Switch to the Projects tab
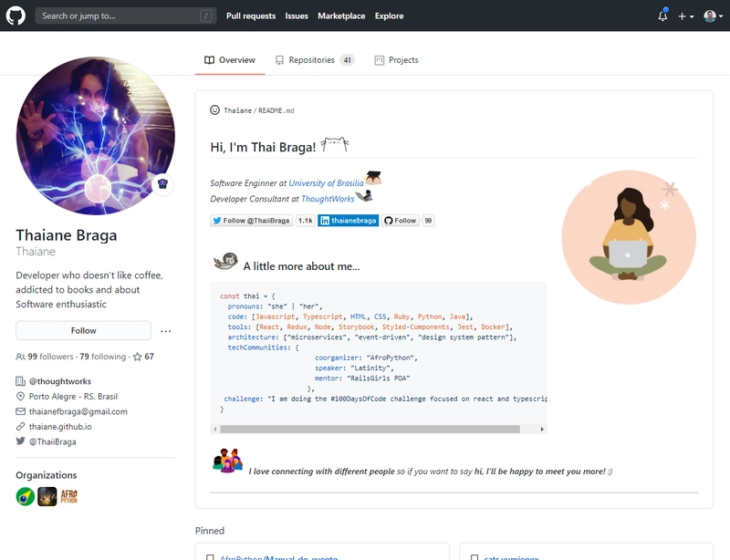730x560 pixels. click(x=397, y=60)
